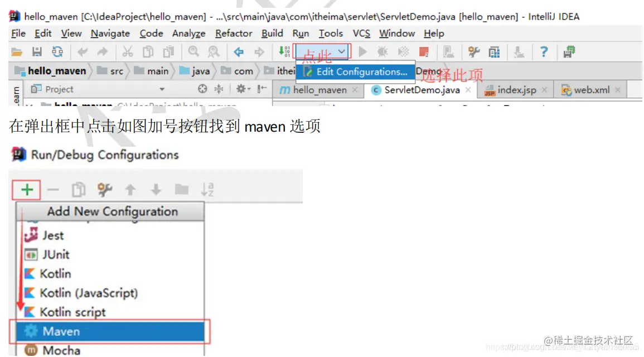
Task: Click Sort configurations icon
Action: (x=207, y=190)
